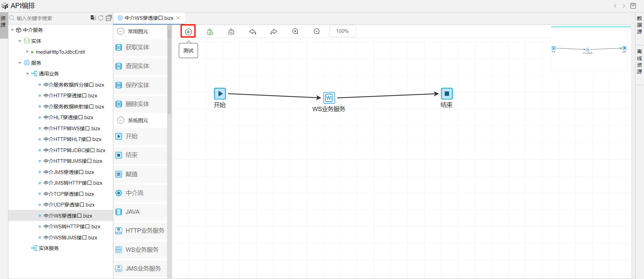Refresh the resource tree
Image resolution: width=644 pixels, height=279 pixels.
pyautogui.click(x=101, y=18)
